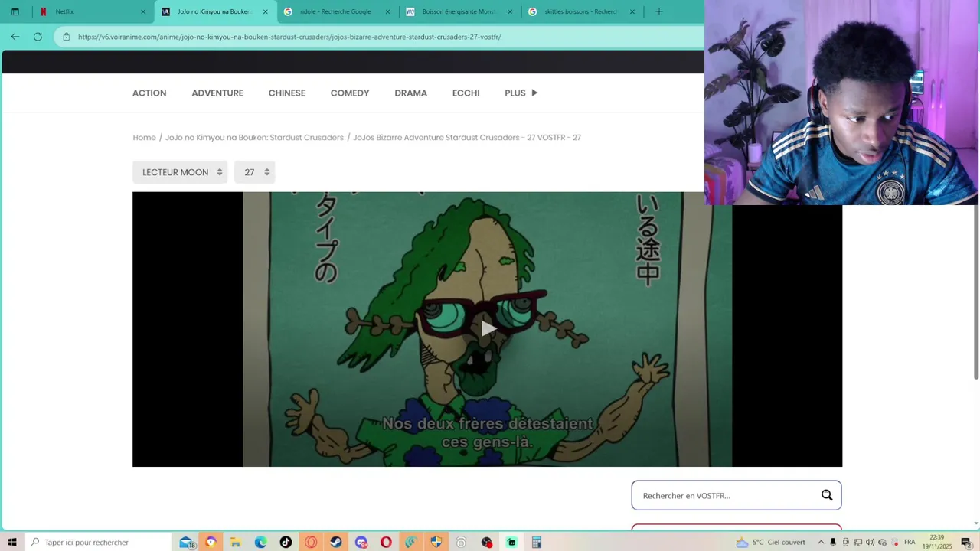Open Opera GX from taskbar

311,542
